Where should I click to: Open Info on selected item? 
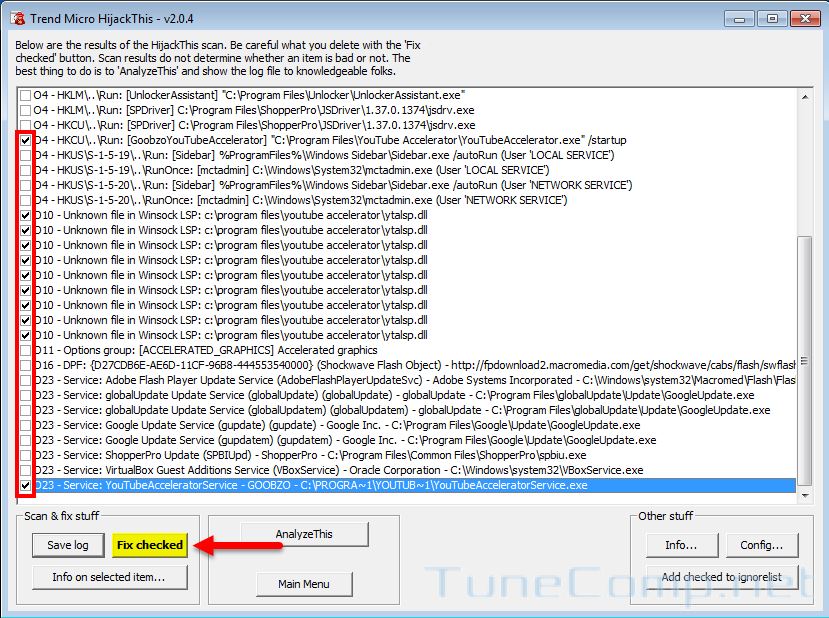[x=109, y=577]
